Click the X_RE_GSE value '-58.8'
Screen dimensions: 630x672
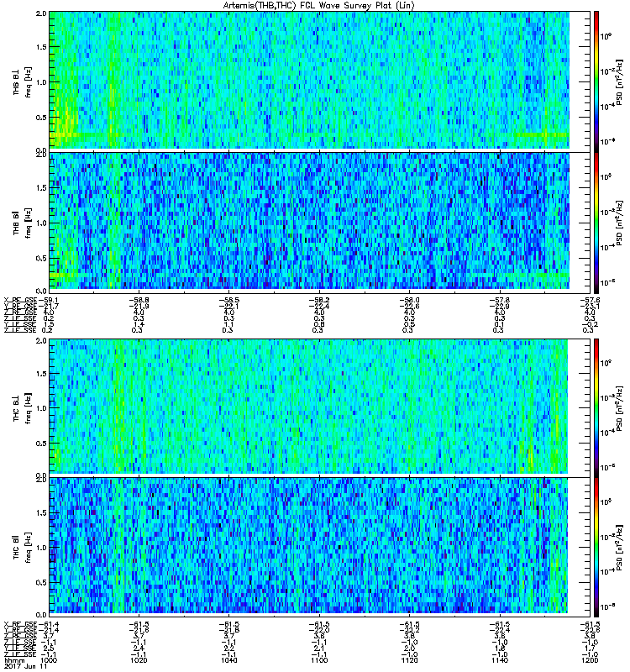139,300
